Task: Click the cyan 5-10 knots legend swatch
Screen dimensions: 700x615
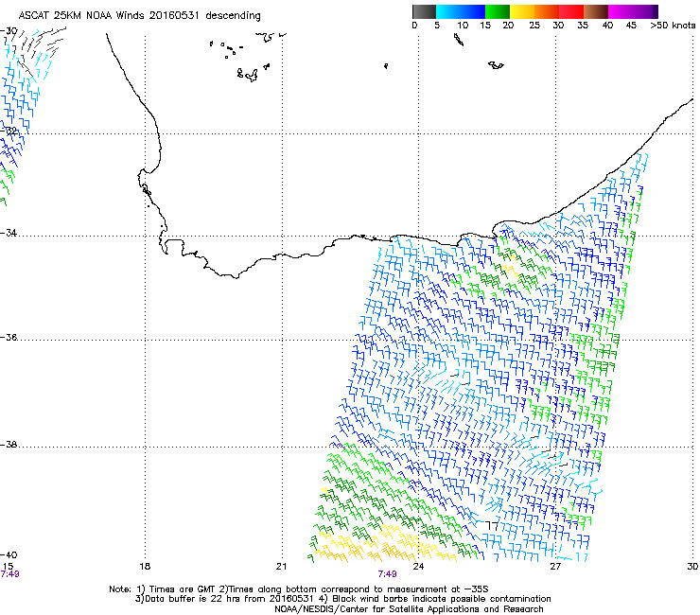Action: click(x=448, y=11)
